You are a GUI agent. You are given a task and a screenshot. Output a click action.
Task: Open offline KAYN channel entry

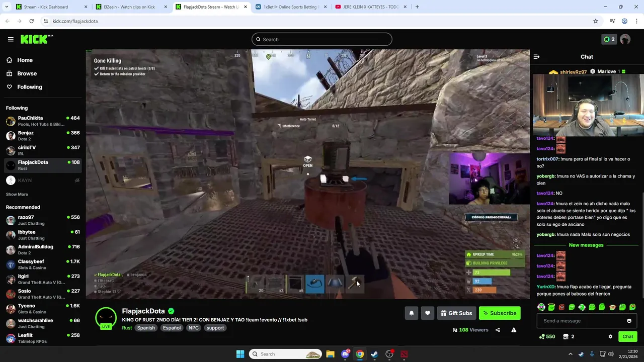tap(43, 180)
